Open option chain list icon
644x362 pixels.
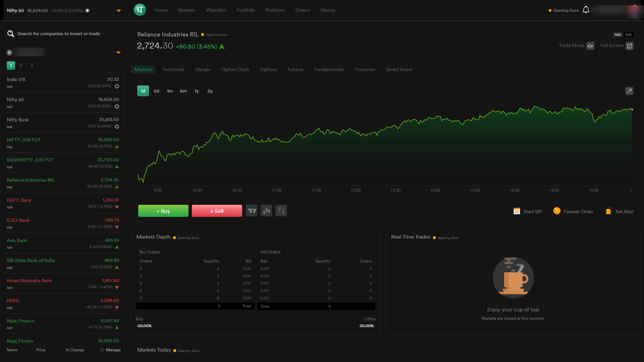click(281, 211)
